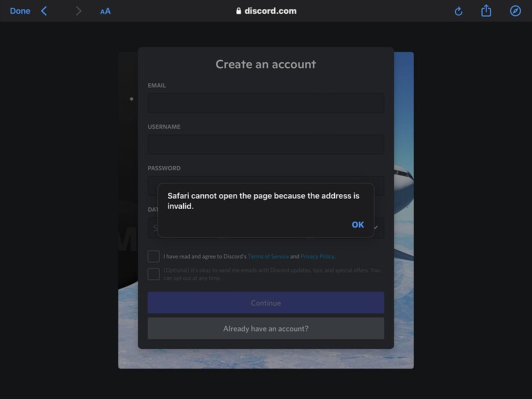Expand the date of birth dropdown arrow
Image resolution: width=532 pixels, height=399 pixels.
click(376, 227)
